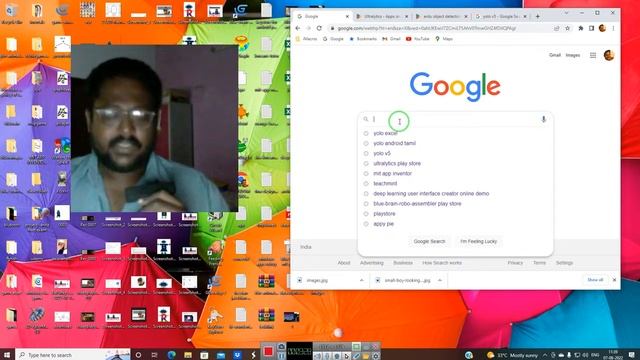Close the downloads bar

(614, 280)
